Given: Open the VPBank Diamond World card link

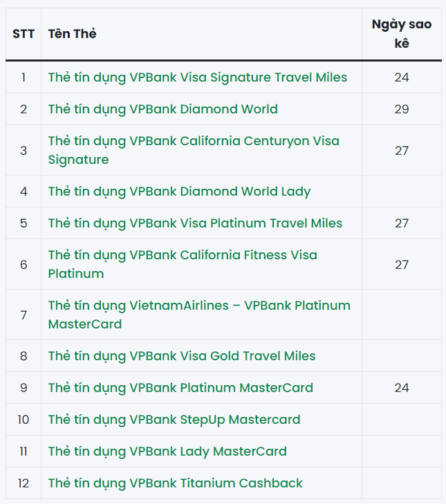Looking at the screenshot, I should click(162, 109).
